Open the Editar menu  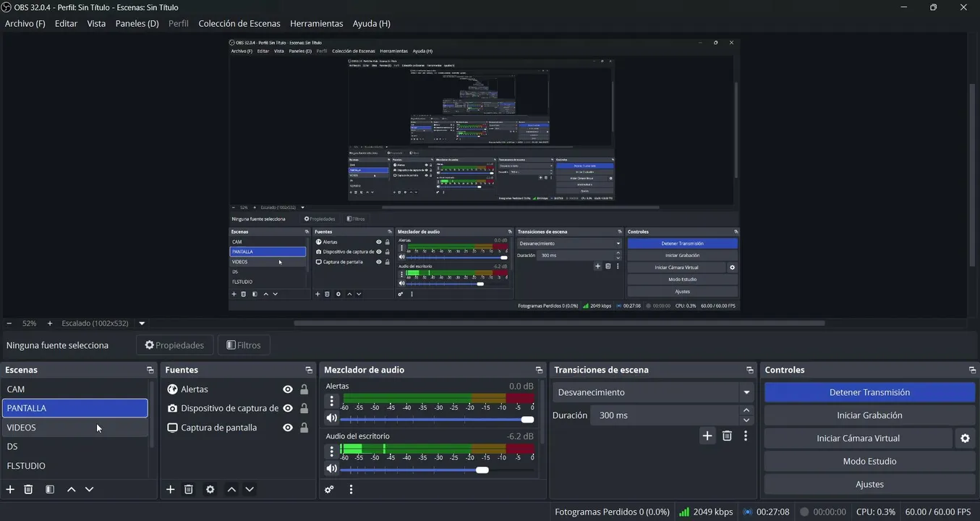(66, 23)
